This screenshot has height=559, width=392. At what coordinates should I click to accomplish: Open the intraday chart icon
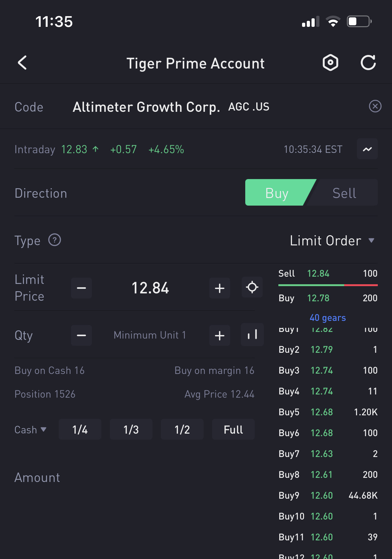(367, 149)
